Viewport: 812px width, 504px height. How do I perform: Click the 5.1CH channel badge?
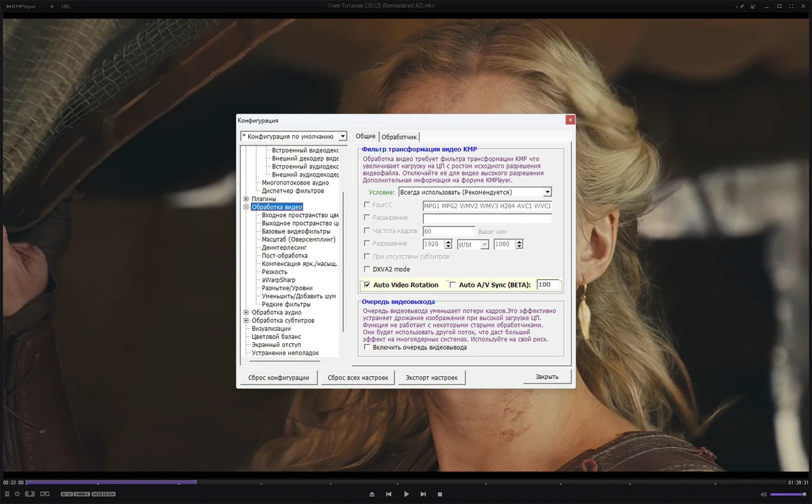[110, 494]
